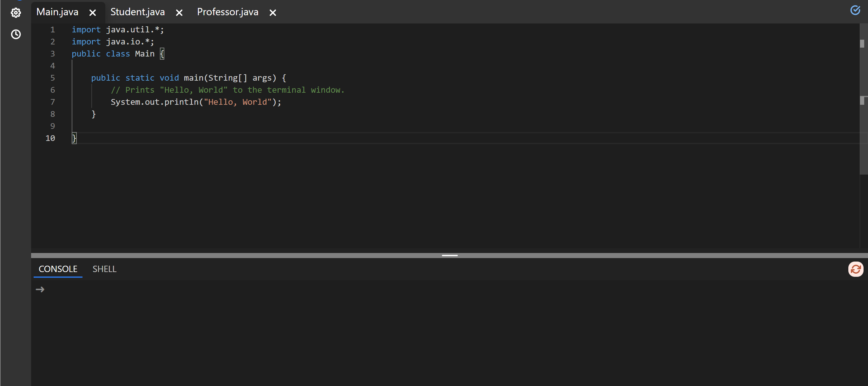Click the comment on line 6
This screenshot has width=868, height=386.
pyautogui.click(x=227, y=90)
